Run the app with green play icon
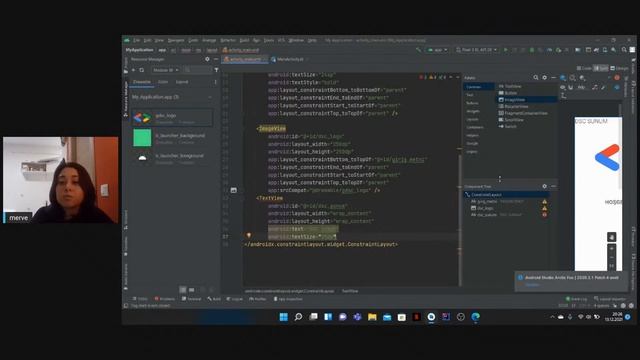Viewport: 640px width, 360px height. (506, 50)
